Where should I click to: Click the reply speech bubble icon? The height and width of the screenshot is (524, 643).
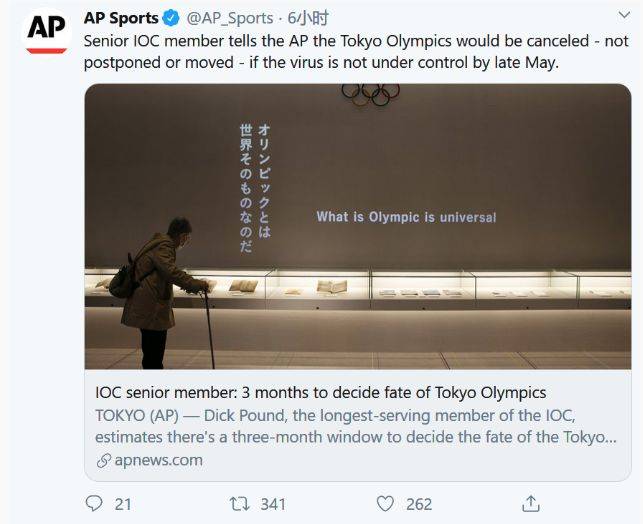click(94, 503)
